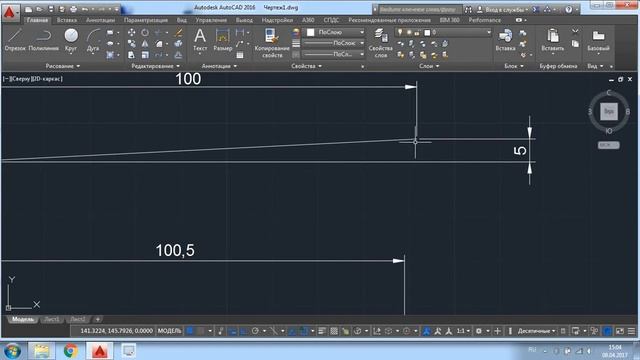Select the Полилиния (Polyline) tool
The height and width of the screenshot is (360, 640).
pyautogui.click(x=44, y=40)
